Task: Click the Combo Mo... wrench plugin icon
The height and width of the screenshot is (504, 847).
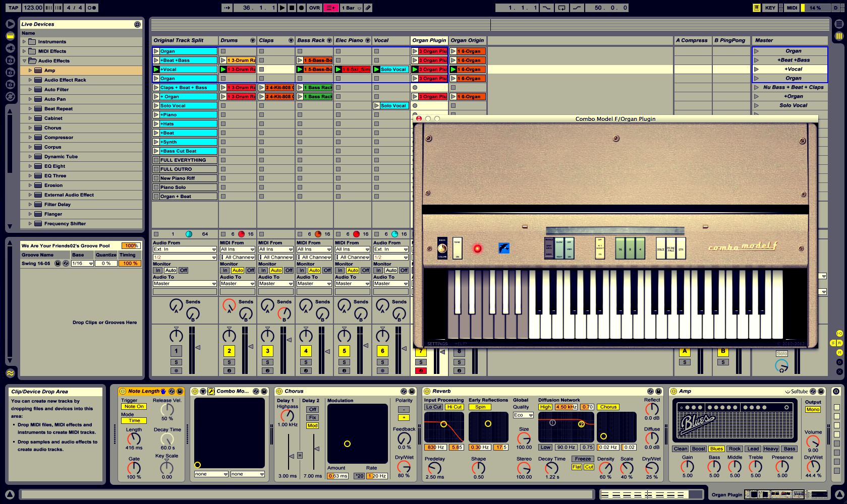Action: tap(211, 391)
